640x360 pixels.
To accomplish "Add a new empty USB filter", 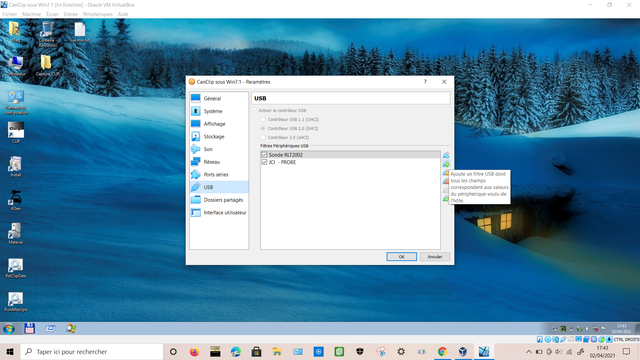I will (446, 156).
